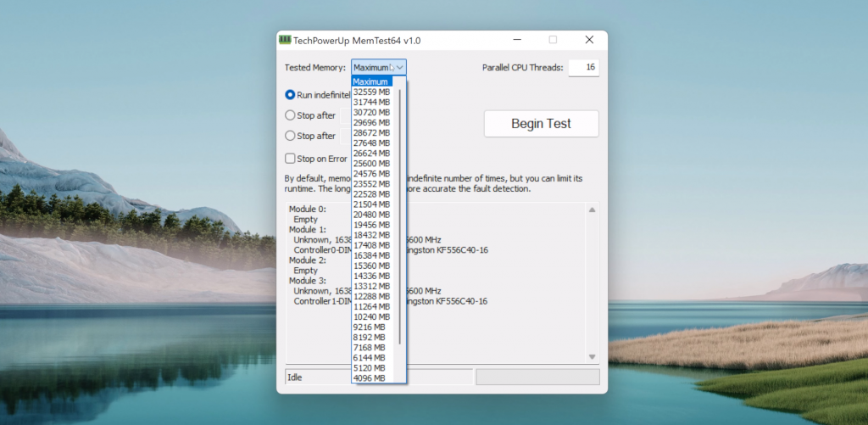This screenshot has height=425, width=868.
Task: Click the module info scroll down arrow
Action: coord(592,356)
